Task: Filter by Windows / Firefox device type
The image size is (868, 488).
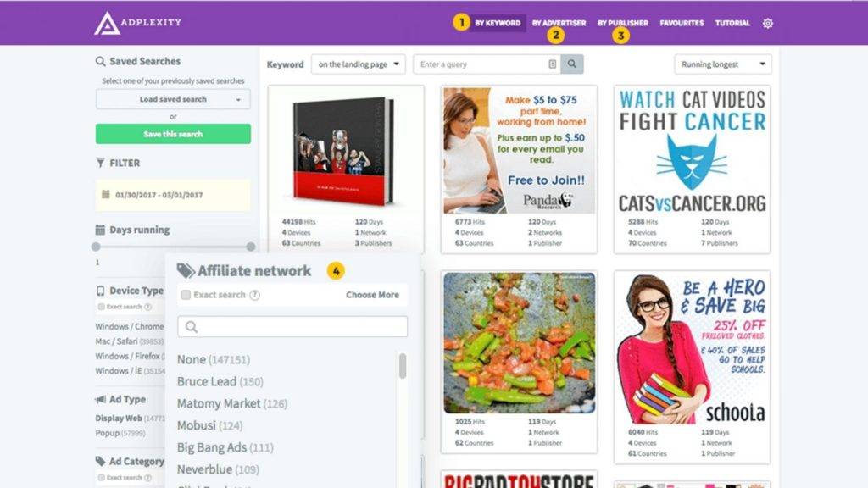Action: point(130,357)
